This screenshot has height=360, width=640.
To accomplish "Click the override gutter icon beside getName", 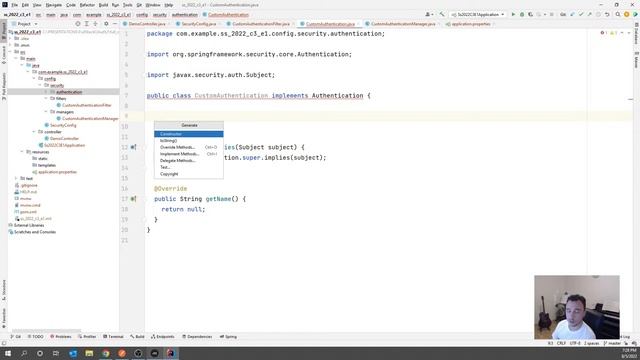I will (133, 199).
